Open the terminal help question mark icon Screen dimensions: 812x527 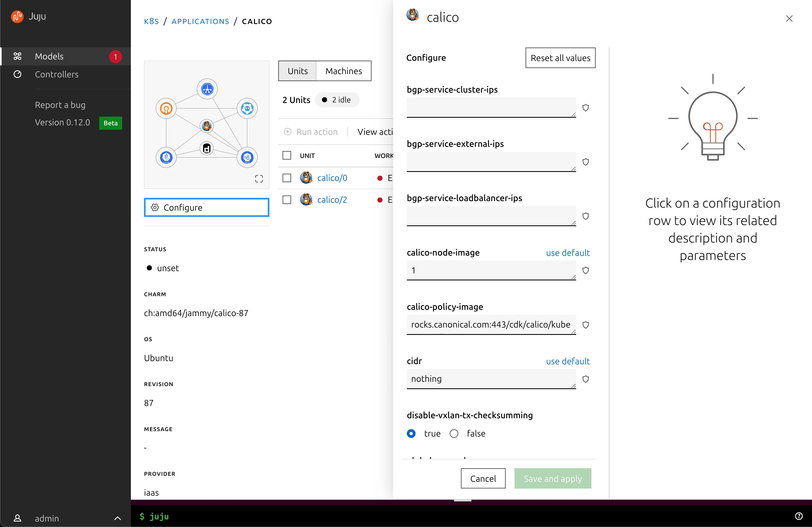(x=798, y=516)
